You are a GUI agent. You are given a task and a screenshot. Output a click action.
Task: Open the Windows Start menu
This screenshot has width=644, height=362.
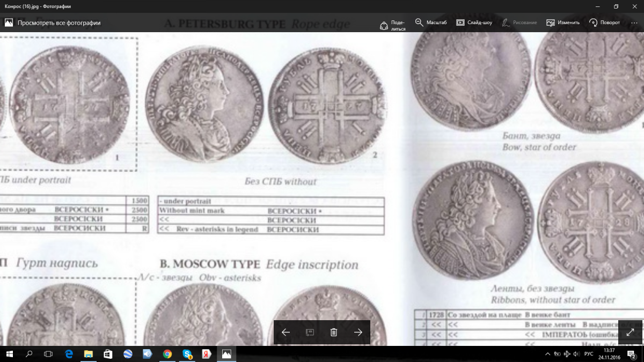(x=10, y=354)
